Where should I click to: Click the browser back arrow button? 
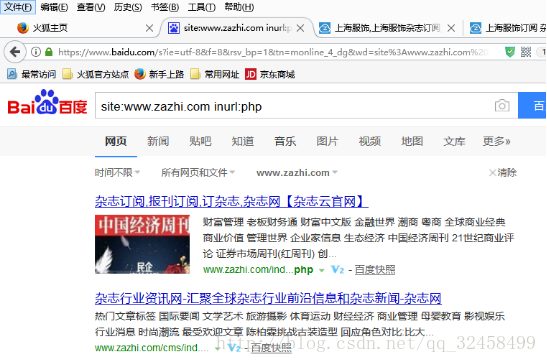[x=15, y=52]
